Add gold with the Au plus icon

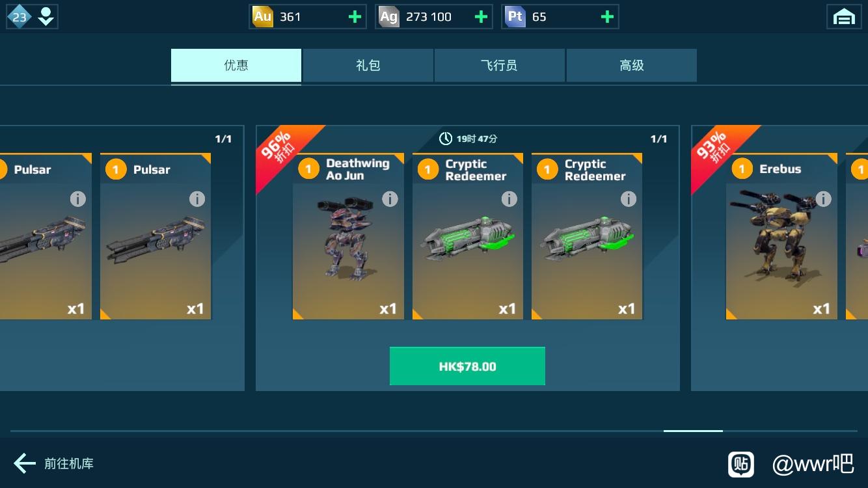355,17
